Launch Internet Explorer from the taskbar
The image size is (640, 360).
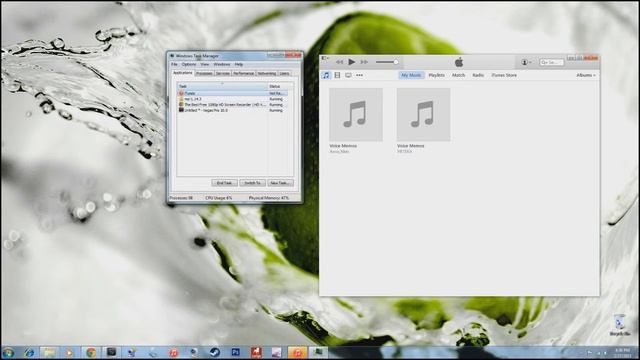[x=29, y=353]
